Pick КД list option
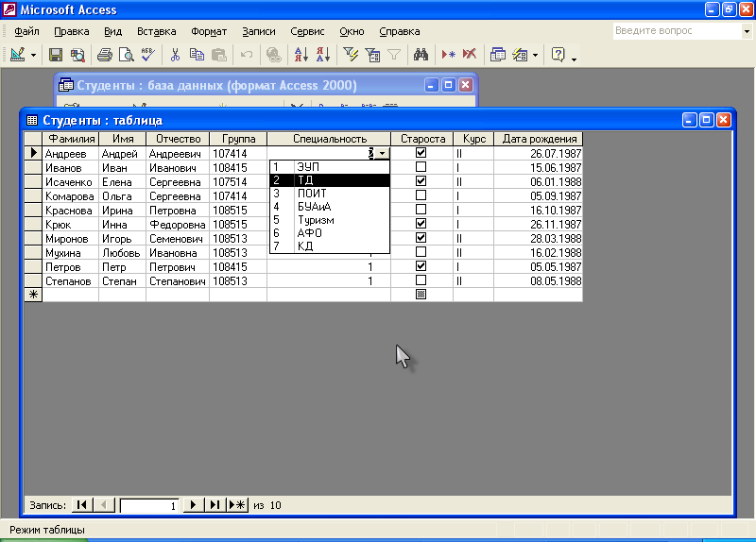 tap(329, 246)
